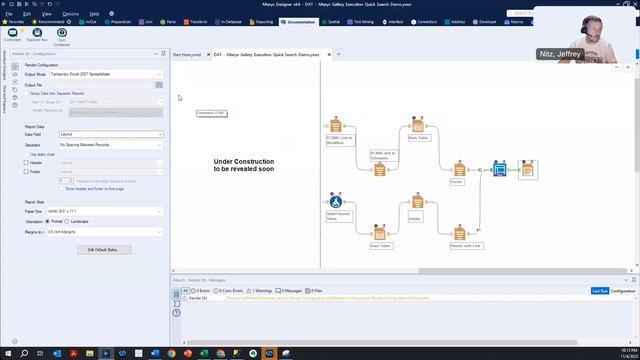This screenshot has width=640, height=360.
Task: Select the PCXML link to Schedules tool
Action: [380, 169]
